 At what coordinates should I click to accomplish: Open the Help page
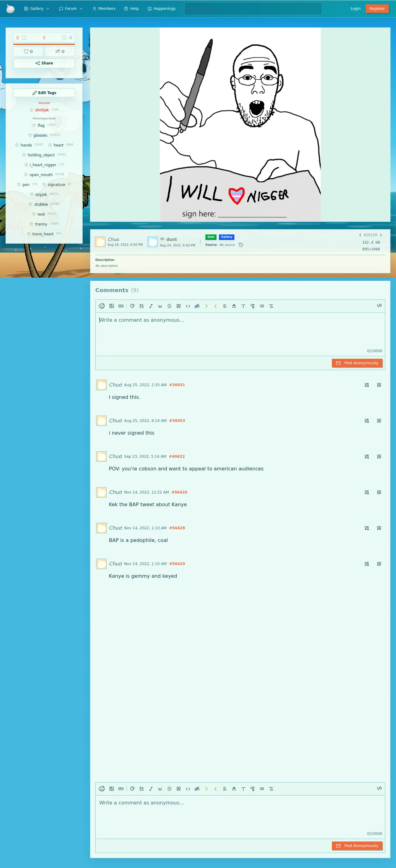pos(131,9)
